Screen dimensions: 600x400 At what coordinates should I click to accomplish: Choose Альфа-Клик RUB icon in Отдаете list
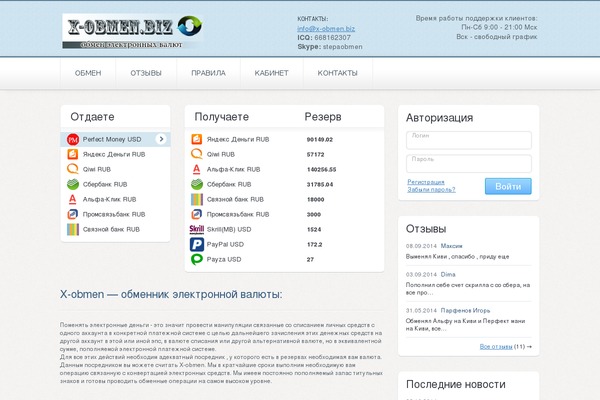[73, 199]
